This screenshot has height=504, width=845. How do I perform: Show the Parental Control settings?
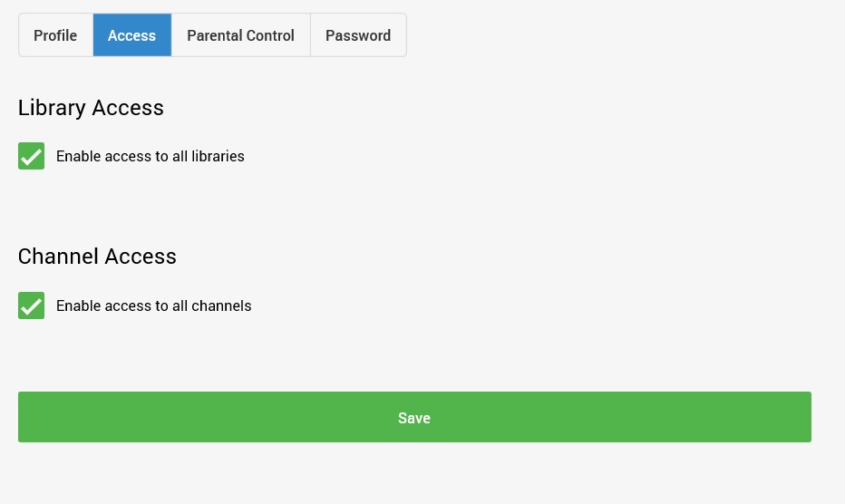click(240, 35)
